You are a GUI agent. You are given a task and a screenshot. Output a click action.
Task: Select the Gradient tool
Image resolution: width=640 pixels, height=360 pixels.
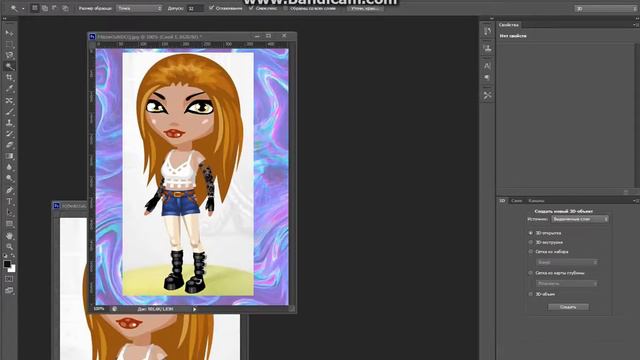[9, 156]
